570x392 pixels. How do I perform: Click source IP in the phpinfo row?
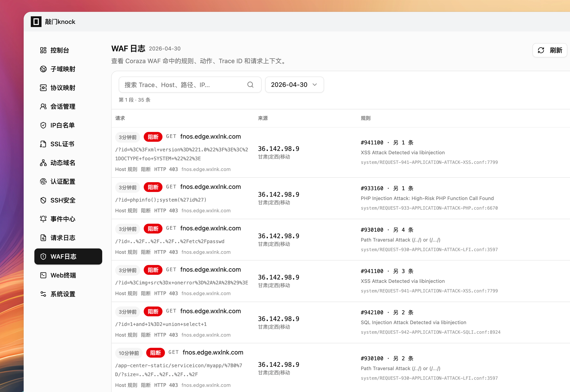pos(279,194)
